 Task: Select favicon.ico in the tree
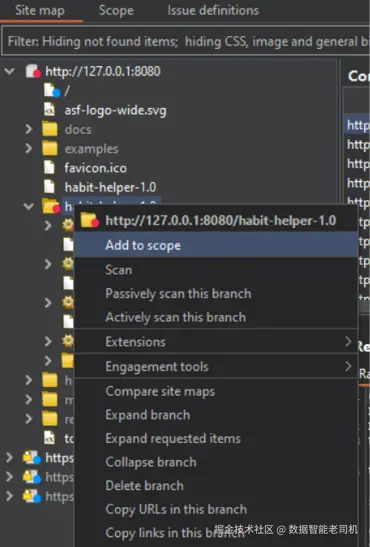(x=96, y=168)
